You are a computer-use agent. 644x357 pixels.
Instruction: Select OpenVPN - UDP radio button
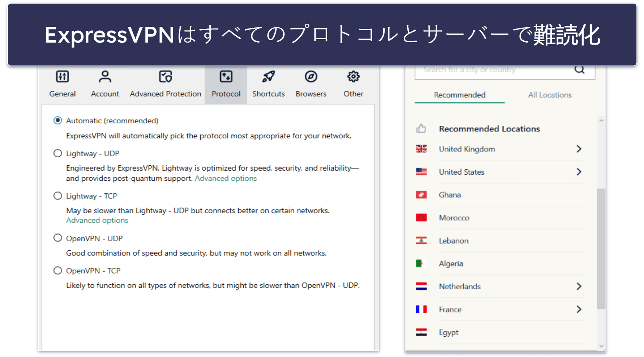pos(58,238)
